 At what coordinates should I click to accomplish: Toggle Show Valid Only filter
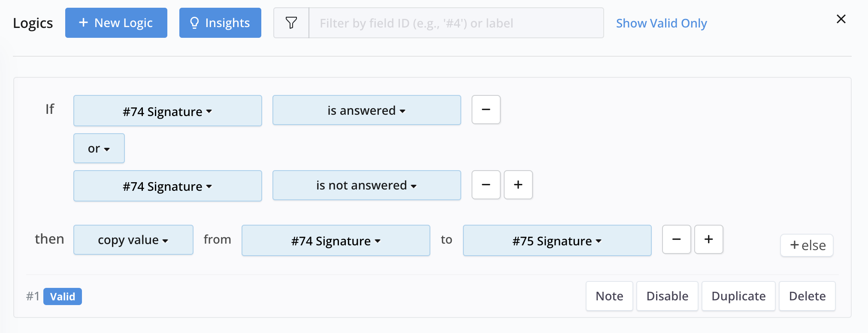(661, 23)
